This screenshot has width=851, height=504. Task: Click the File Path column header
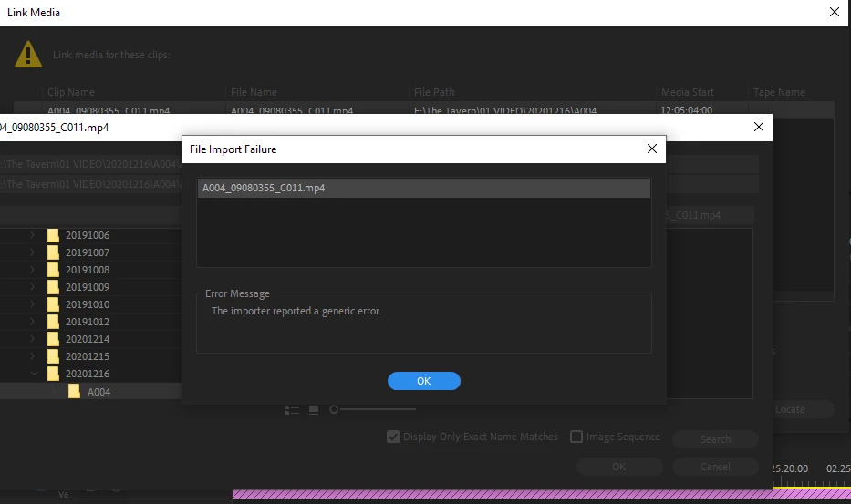coord(434,92)
